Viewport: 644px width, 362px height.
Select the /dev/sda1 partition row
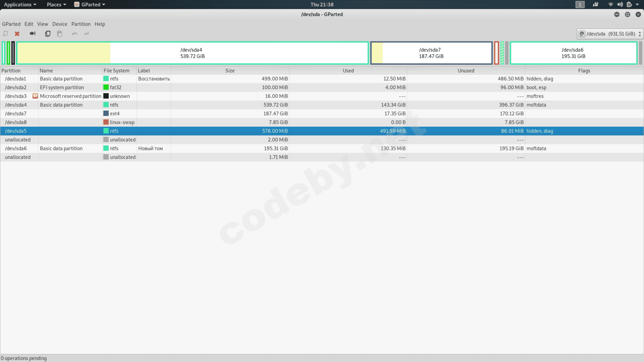click(322, 79)
